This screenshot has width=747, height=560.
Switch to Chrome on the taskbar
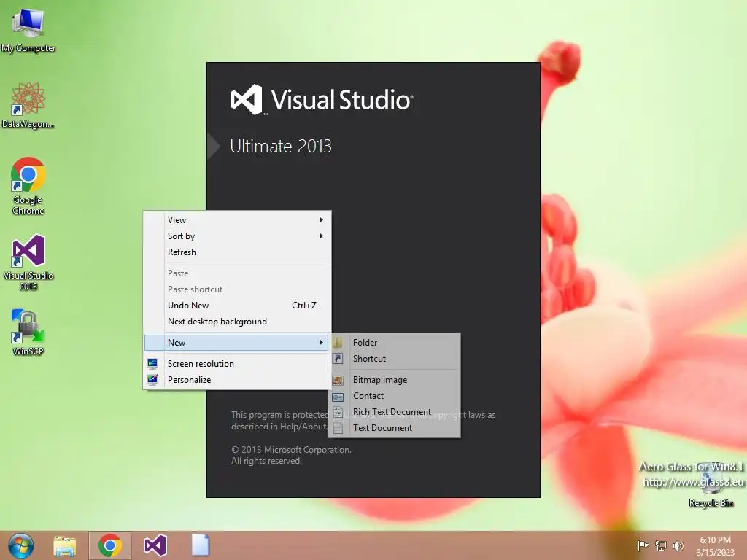pos(109,545)
